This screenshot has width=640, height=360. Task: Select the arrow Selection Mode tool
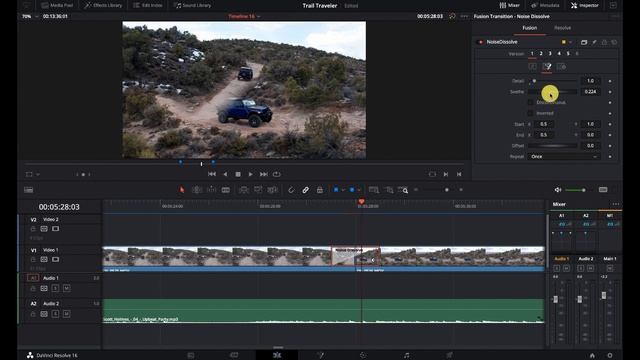(182, 190)
